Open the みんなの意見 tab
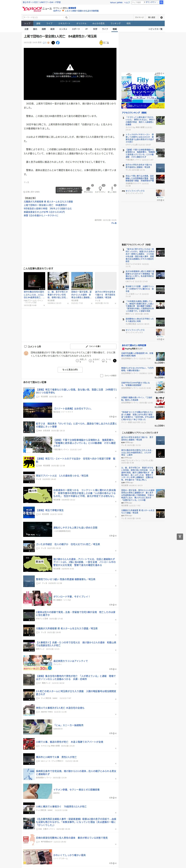Image resolution: width=186 pixels, height=868 pixels. pos(98,24)
